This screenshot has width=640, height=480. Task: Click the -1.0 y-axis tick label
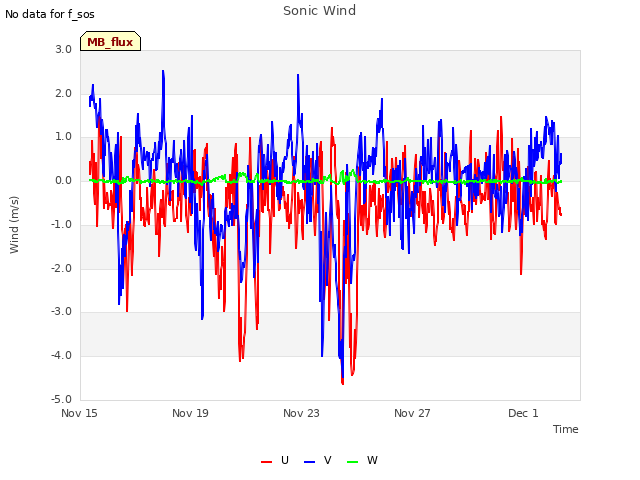click(61, 224)
